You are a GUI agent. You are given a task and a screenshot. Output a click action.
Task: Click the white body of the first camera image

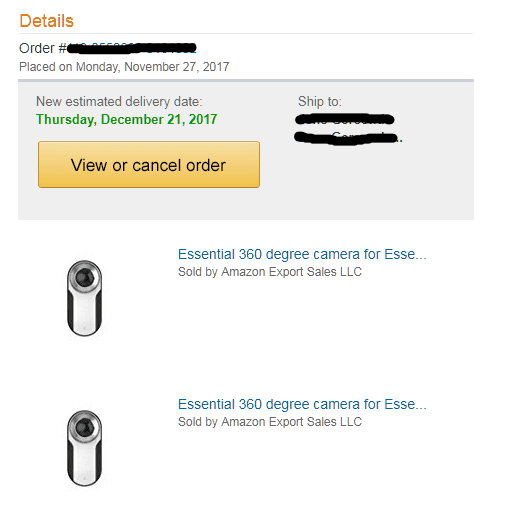pos(85,312)
